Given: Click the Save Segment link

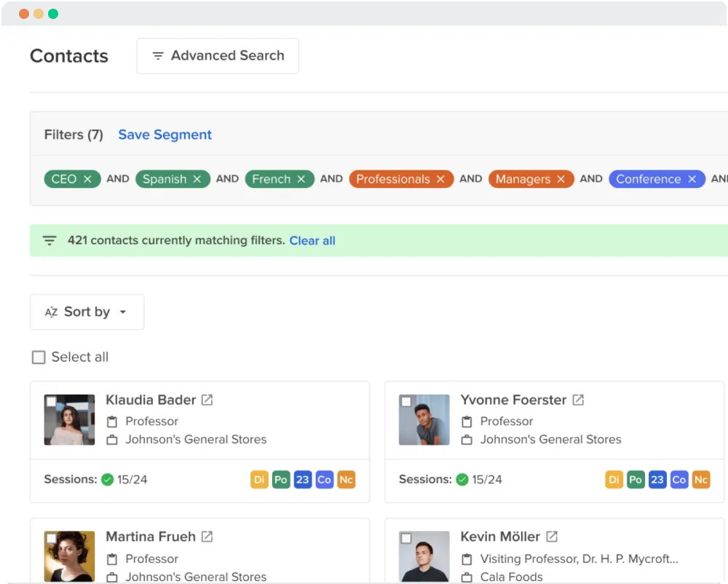Looking at the screenshot, I should click(x=165, y=135).
